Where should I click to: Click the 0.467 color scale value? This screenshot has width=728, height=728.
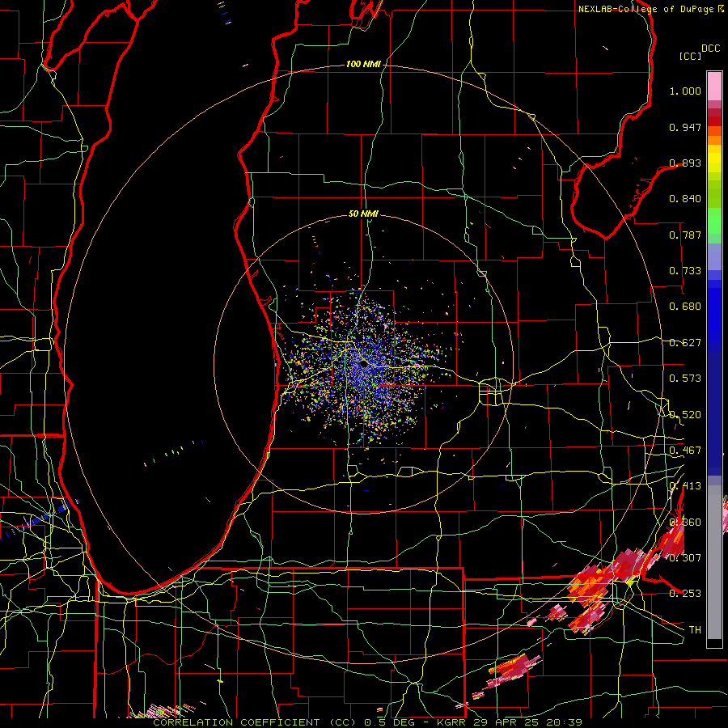click(685, 451)
